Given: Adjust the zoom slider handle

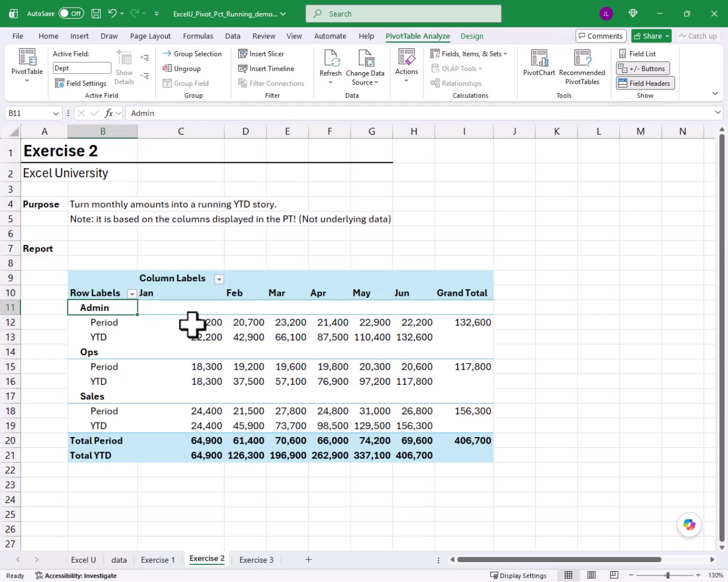Looking at the screenshot, I should pos(668,576).
